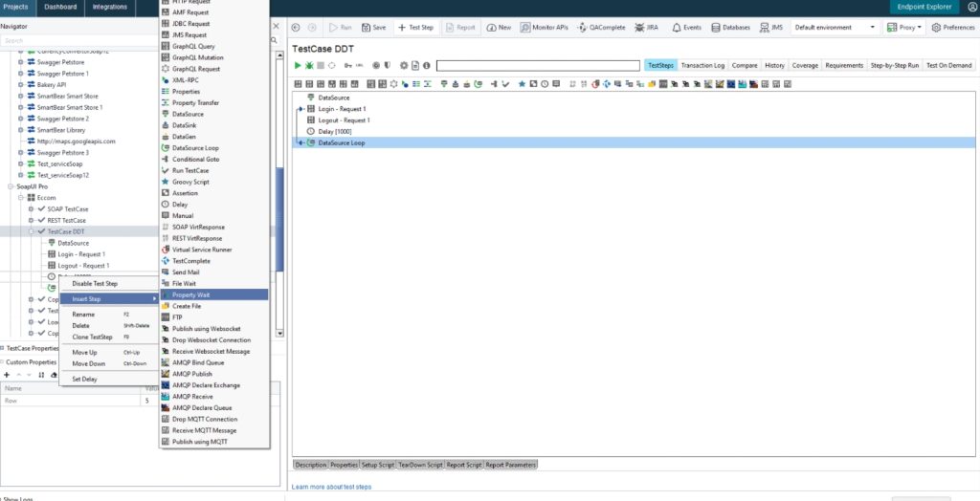
Task: Open Databases from toolbar
Action: click(x=730, y=28)
